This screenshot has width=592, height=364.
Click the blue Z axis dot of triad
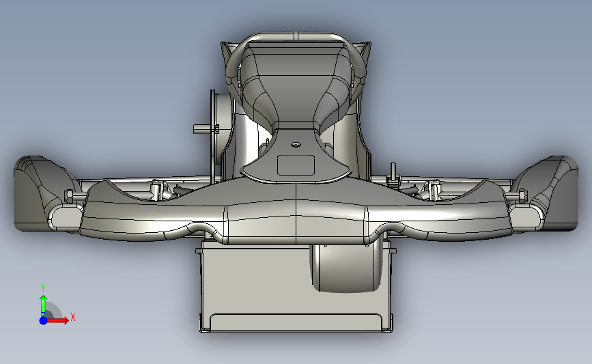point(43,320)
